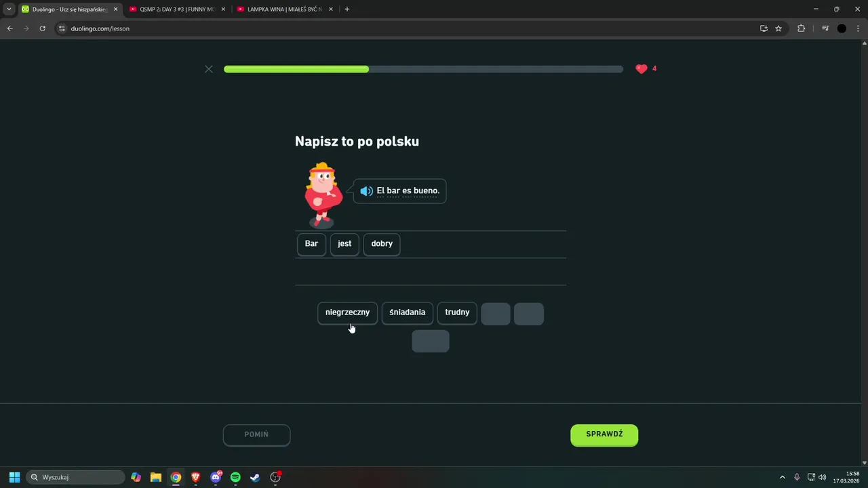
Task: Click the Duolingo character image
Action: (x=323, y=195)
